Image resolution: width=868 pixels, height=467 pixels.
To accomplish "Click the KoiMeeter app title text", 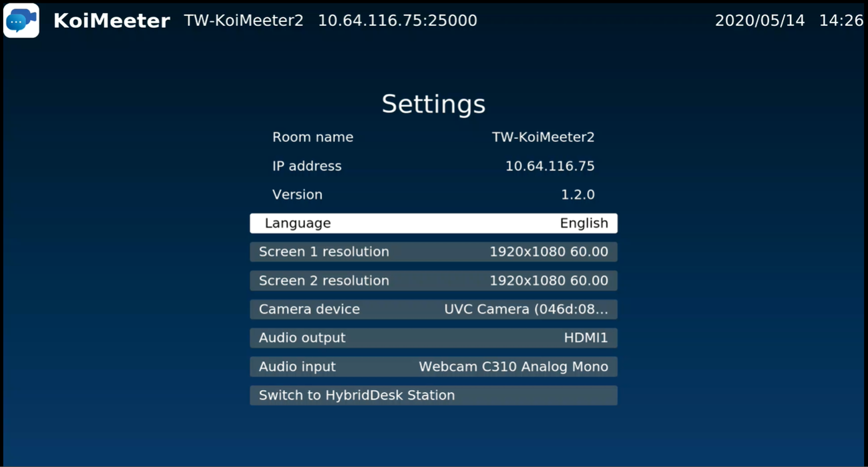I will (112, 21).
